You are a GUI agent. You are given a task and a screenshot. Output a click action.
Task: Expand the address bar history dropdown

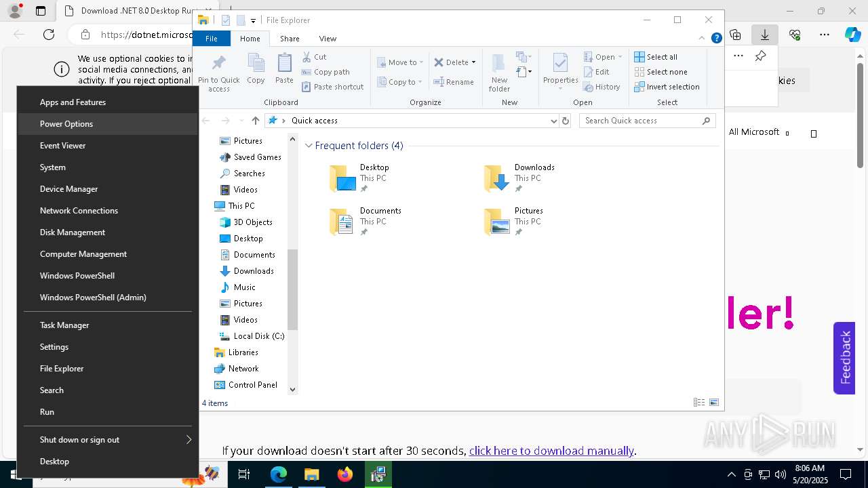click(554, 121)
